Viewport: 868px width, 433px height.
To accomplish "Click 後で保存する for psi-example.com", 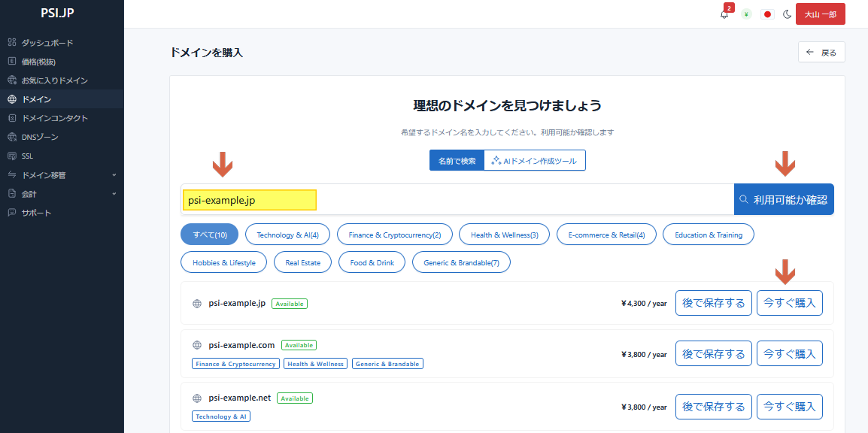I will [713, 353].
